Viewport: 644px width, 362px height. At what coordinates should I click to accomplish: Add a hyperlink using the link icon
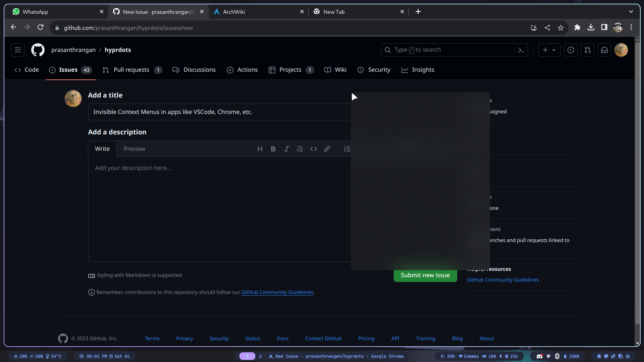point(327,149)
